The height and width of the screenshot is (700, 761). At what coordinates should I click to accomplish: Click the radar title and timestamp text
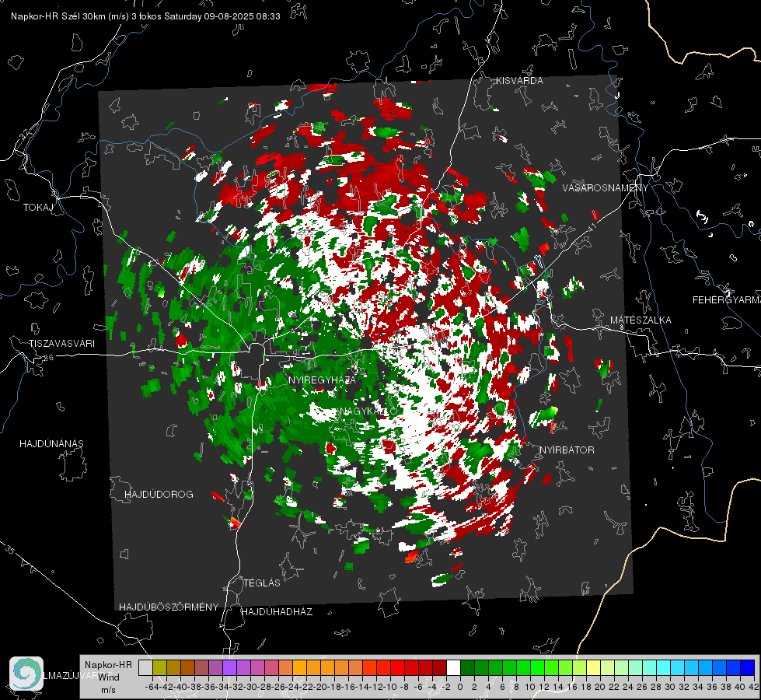point(145,16)
